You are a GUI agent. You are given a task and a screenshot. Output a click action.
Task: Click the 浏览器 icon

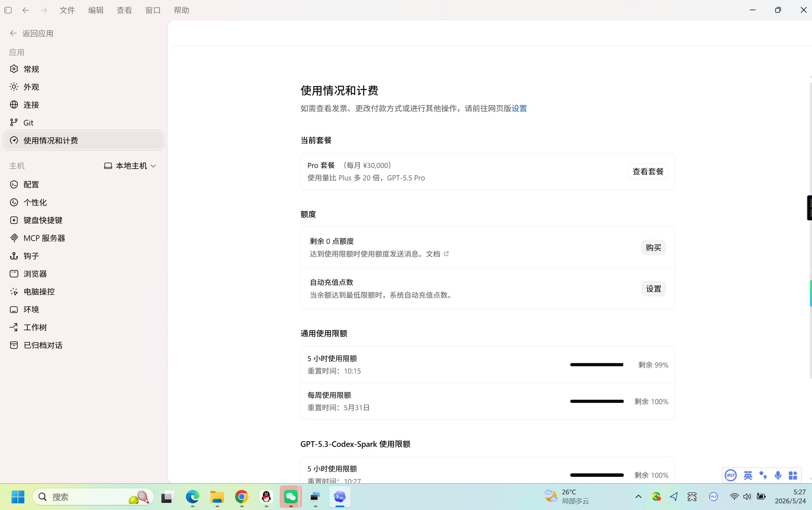point(14,274)
